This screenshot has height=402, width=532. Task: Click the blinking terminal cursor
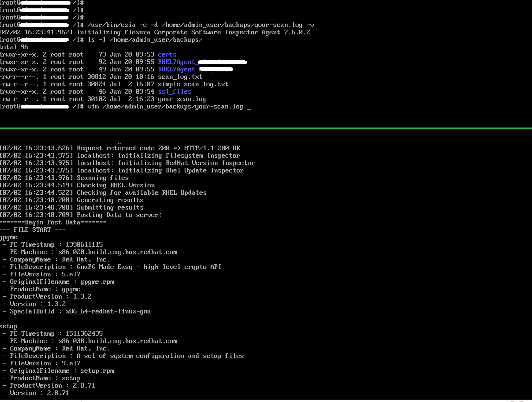pyautogui.click(x=249, y=107)
